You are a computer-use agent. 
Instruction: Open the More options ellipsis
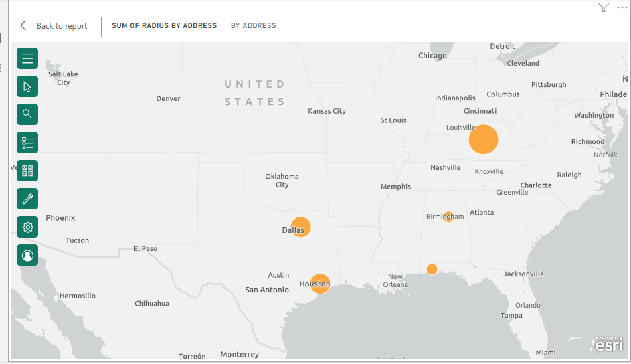(x=622, y=7)
